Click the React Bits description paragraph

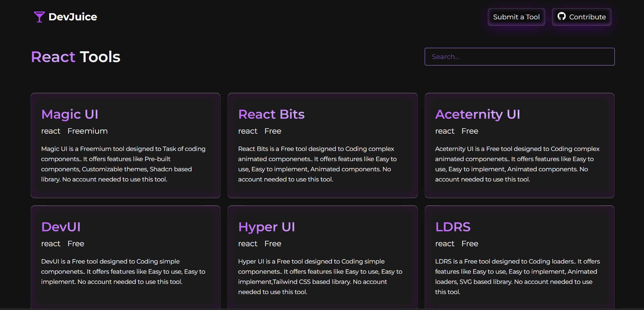(317, 164)
